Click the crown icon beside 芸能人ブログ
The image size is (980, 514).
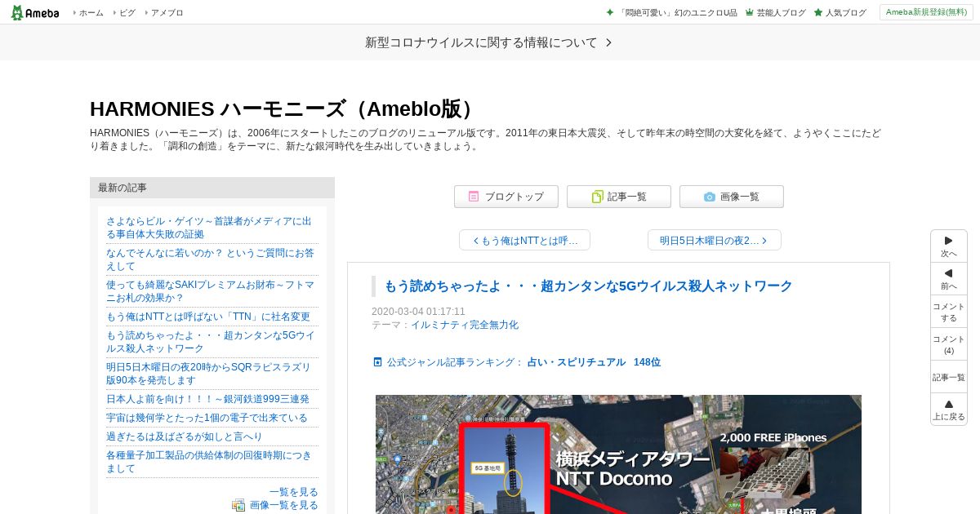click(x=749, y=13)
